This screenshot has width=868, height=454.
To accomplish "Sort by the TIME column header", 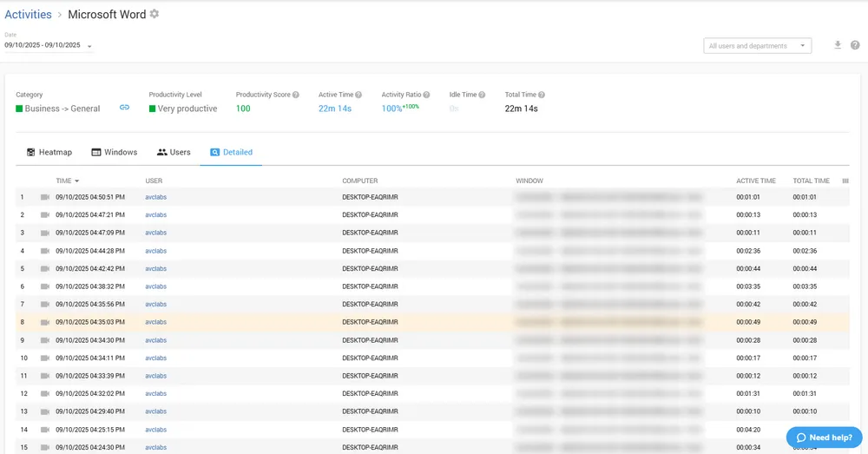I will coord(67,181).
